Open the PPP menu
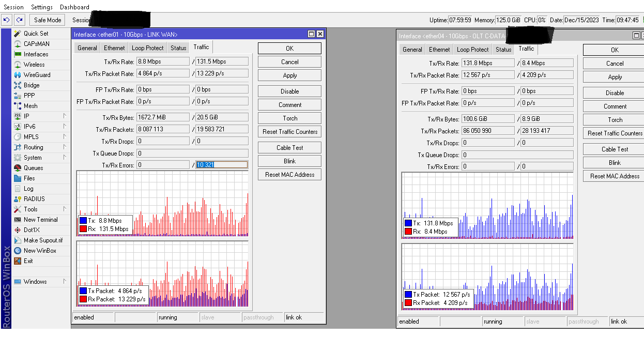Image resolution: width=644 pixels, height=337 pixels. pos(29,96)
